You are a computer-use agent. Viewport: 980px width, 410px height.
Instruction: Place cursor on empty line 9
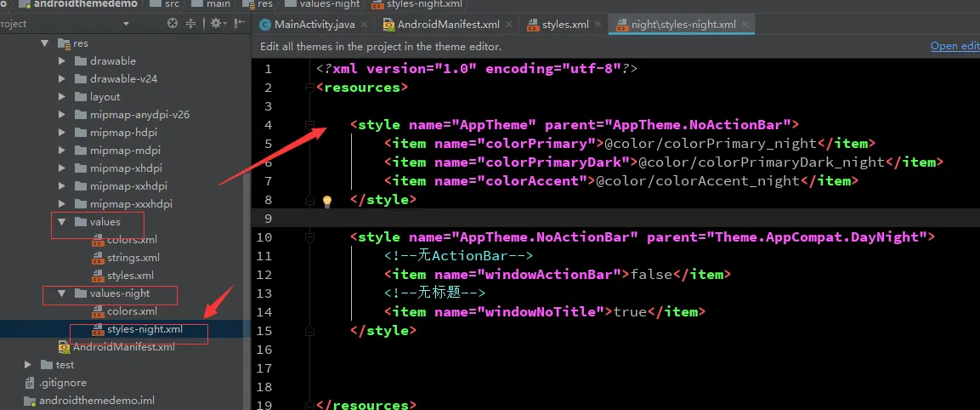615,219
